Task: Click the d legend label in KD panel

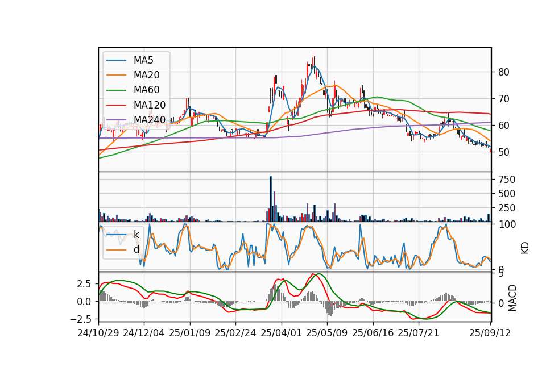Action: click(x=136, y=249)
